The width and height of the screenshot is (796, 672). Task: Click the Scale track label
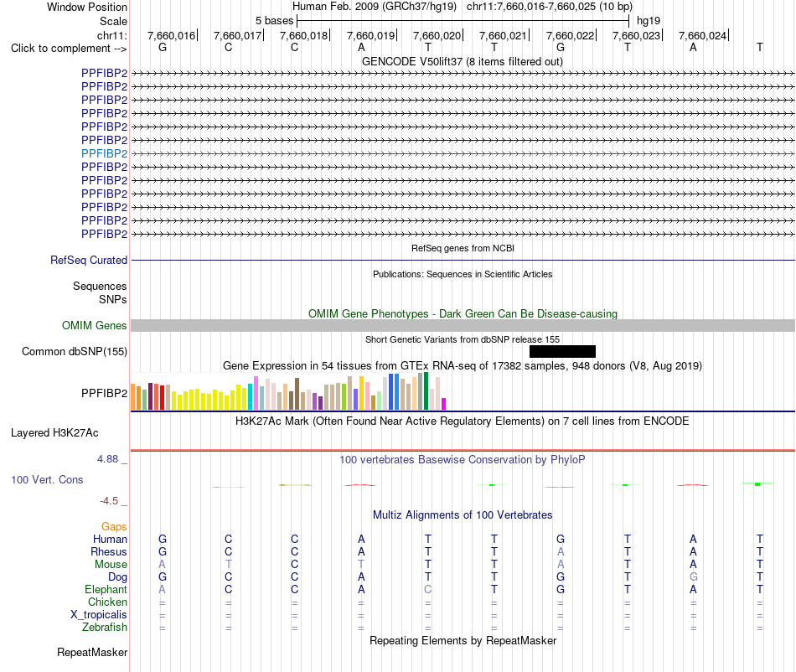[113, 21]
